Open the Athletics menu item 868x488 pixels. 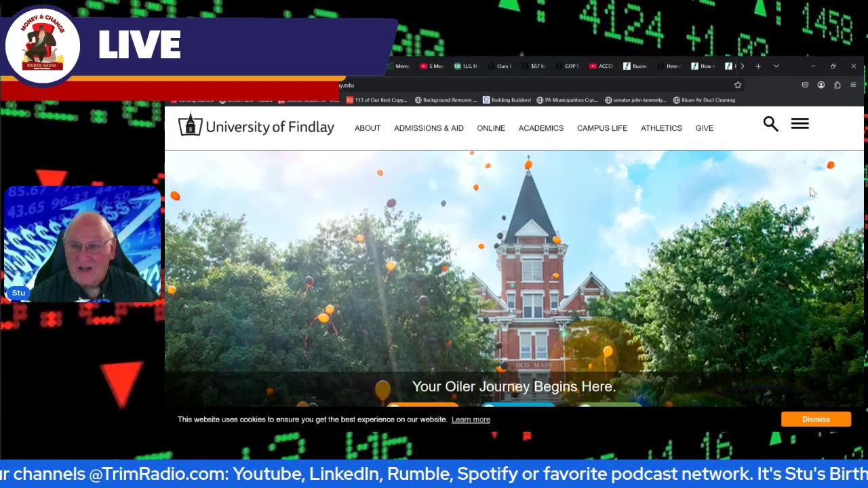661,128
